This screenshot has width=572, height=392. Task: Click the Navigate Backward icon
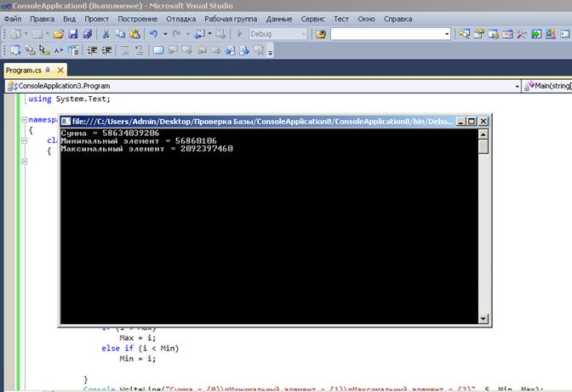coord(200,34)
